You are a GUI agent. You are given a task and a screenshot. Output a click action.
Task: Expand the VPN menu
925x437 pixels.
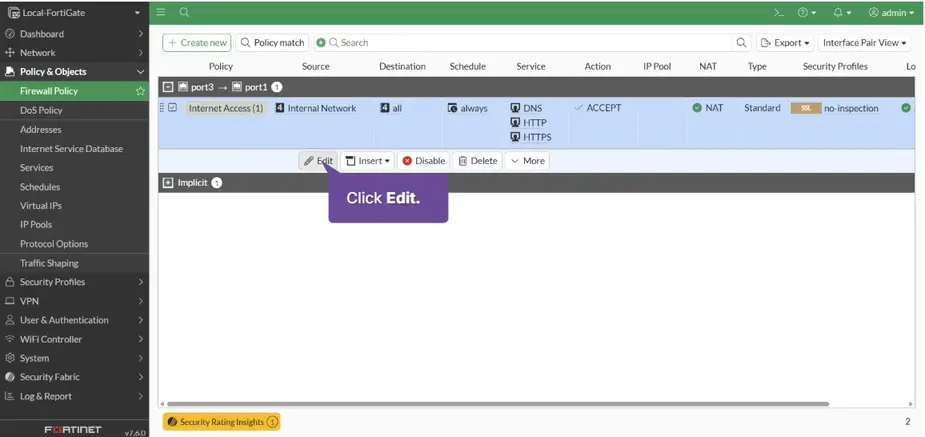74,301
